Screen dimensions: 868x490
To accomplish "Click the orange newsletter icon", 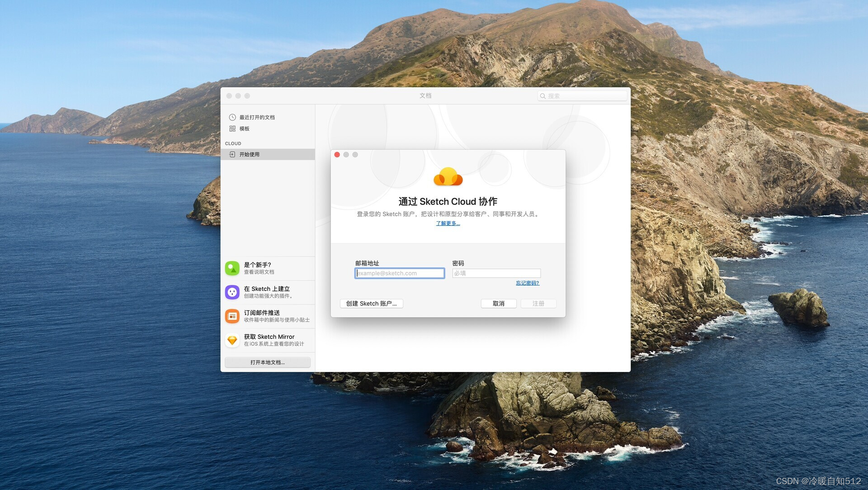I will (x=232, y=316).
